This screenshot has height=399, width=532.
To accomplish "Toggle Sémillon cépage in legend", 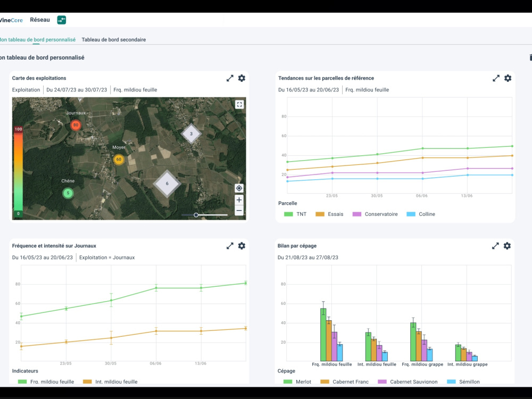I will pyautogui.click(x=463, y=381).
